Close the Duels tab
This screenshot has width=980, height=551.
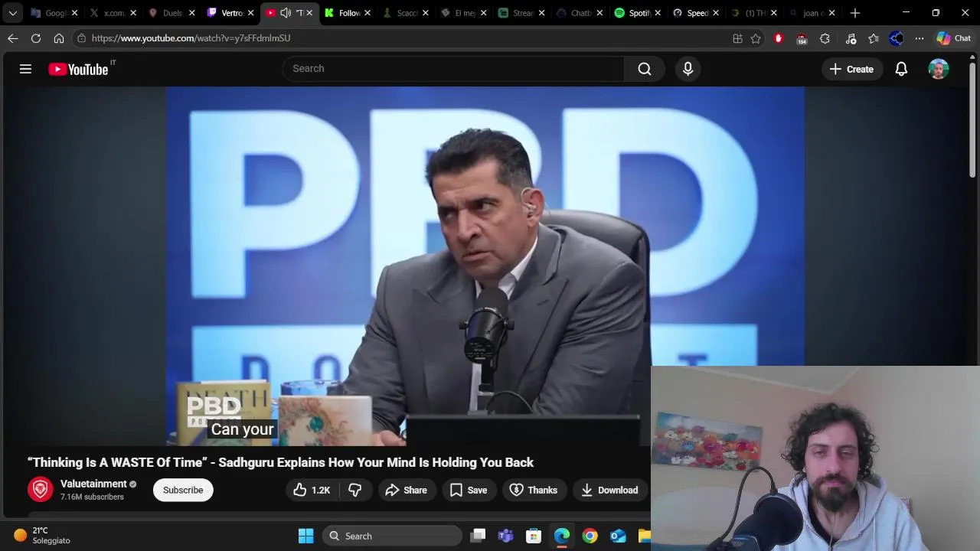click(192, 13)
